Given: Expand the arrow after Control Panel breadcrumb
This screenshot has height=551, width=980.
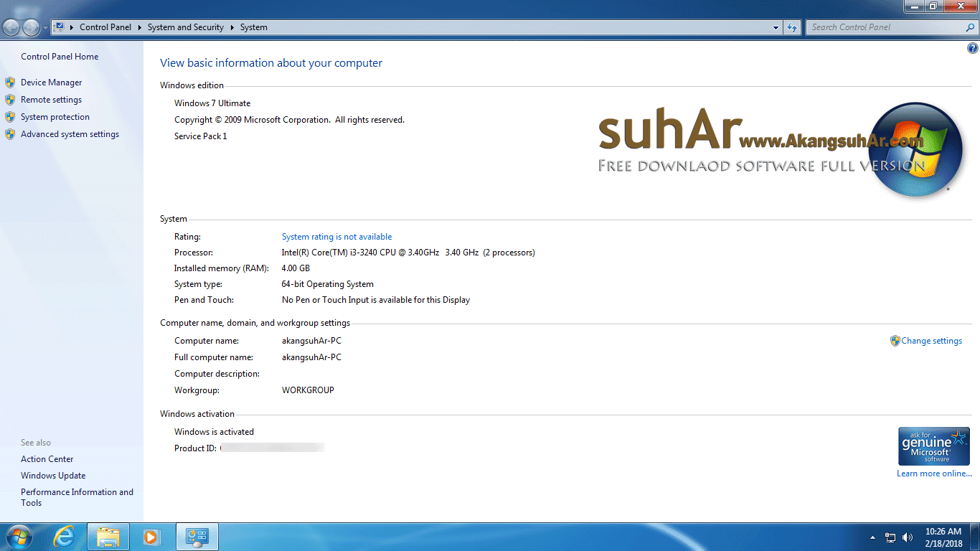Looking at the screenshot, I should click(x=140, y=27).
